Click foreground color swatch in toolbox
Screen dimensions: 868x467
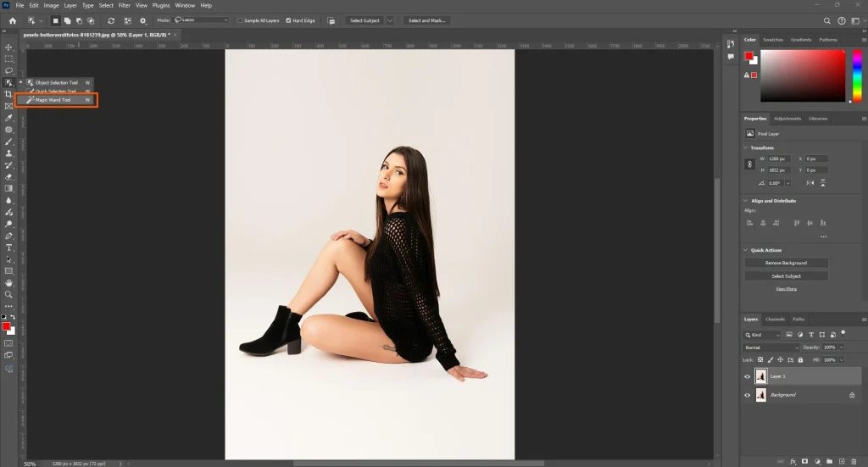6,326
